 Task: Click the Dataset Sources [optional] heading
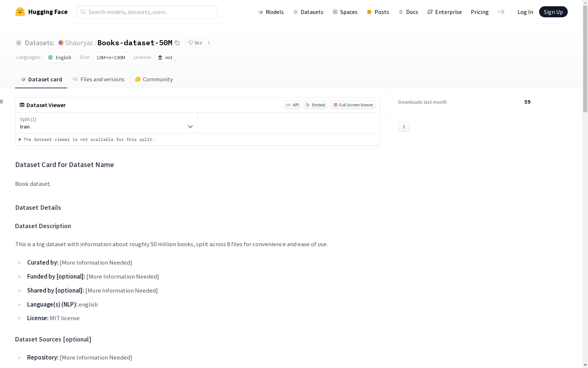point(53,339)
